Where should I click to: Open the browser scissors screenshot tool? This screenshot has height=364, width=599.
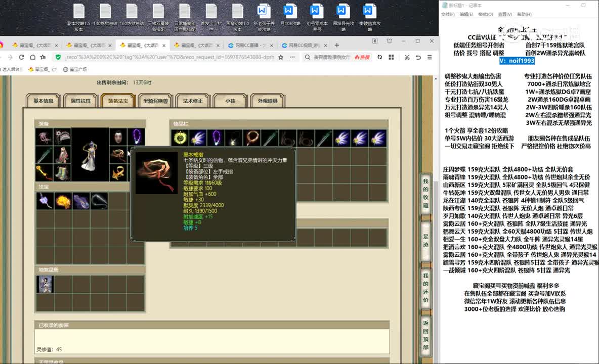click(x=407, y=57)
